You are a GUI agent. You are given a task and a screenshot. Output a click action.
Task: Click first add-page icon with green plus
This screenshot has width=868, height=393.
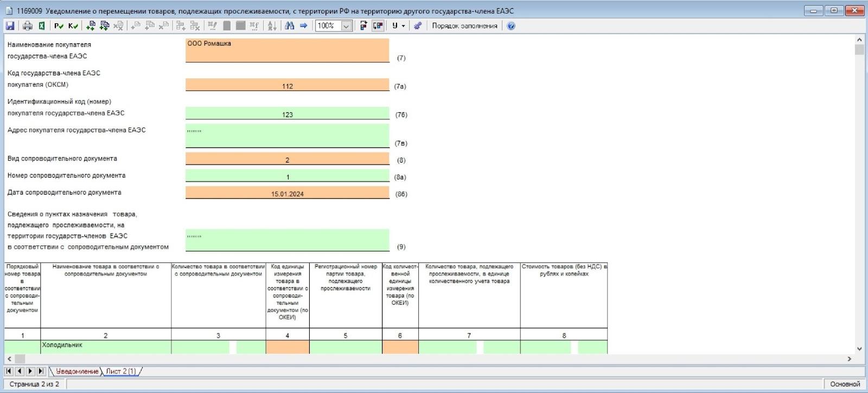point(91,25)
